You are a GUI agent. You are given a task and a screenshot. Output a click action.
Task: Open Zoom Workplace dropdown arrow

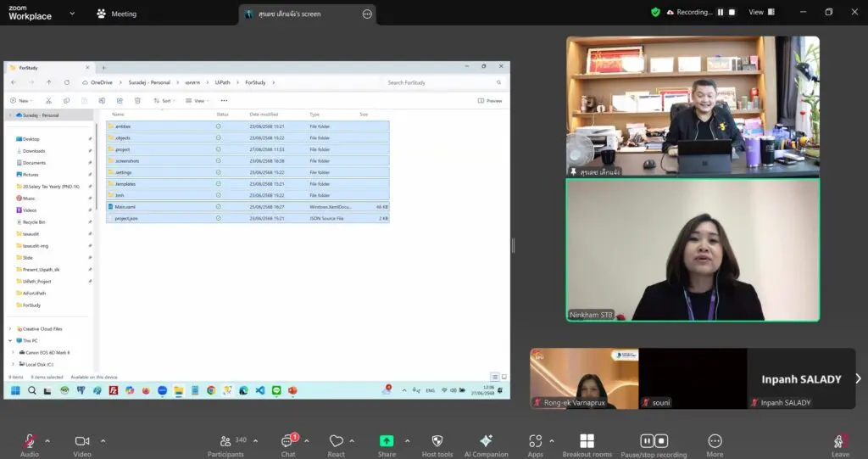72,14
